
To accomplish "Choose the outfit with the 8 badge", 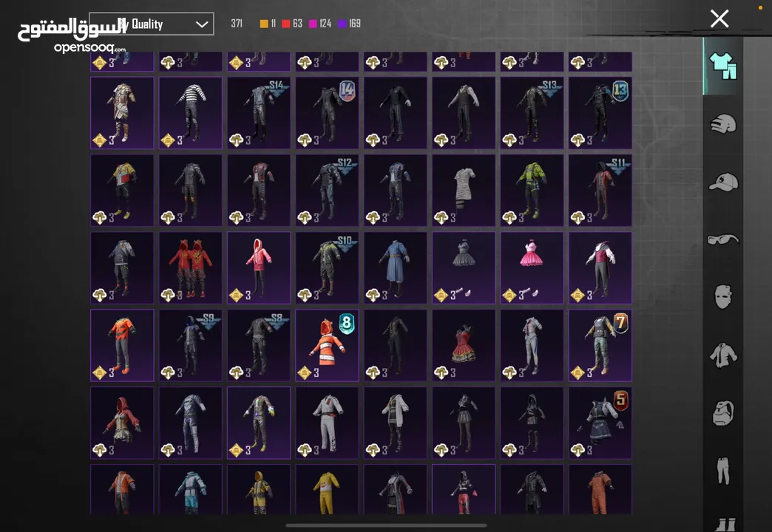I will click(x=328, y=346).
